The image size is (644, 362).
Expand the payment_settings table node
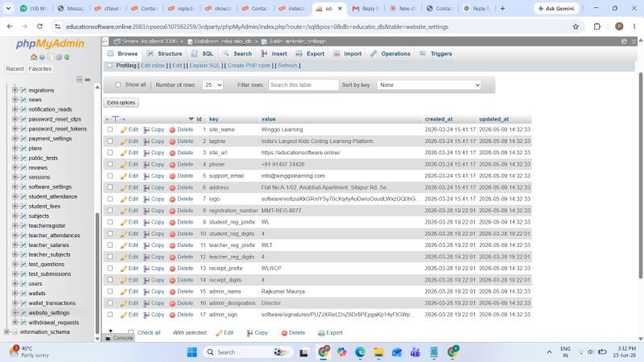click(x=15, y=138)
